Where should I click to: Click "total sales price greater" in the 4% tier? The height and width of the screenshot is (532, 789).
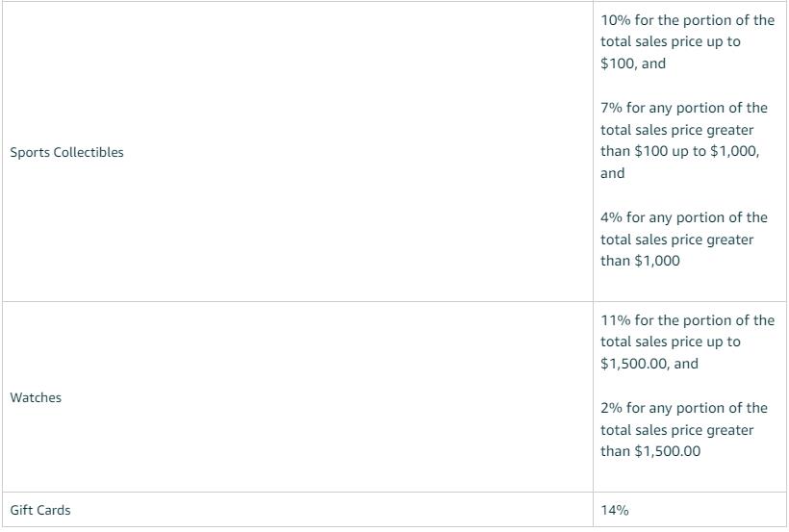pos(677,240)
